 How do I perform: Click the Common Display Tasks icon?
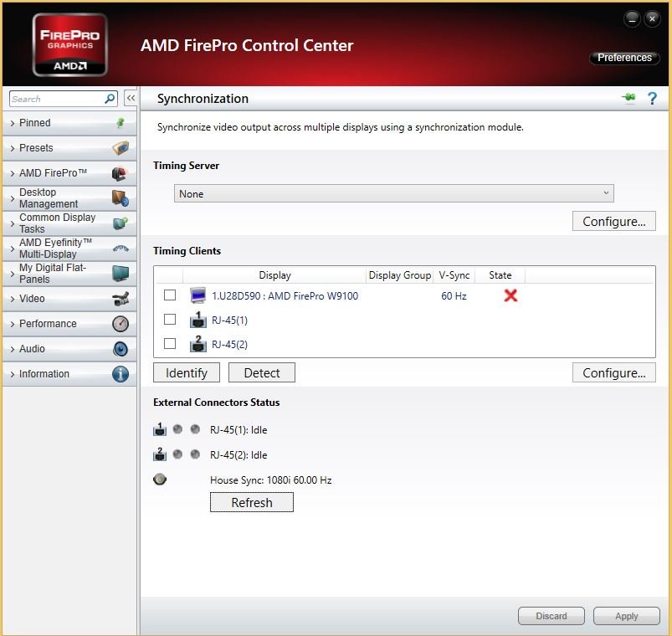coord(121,223)
